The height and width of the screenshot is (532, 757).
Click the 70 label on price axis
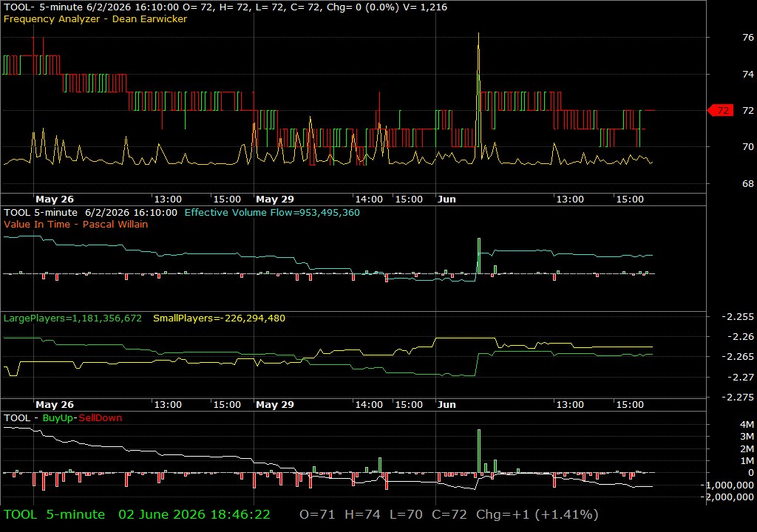tap(748, 147)
